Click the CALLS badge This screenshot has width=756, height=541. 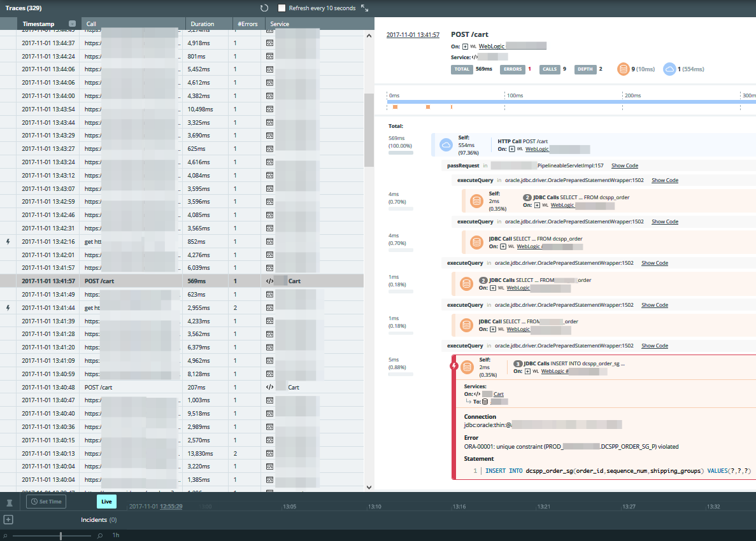(x=550, y=69)
